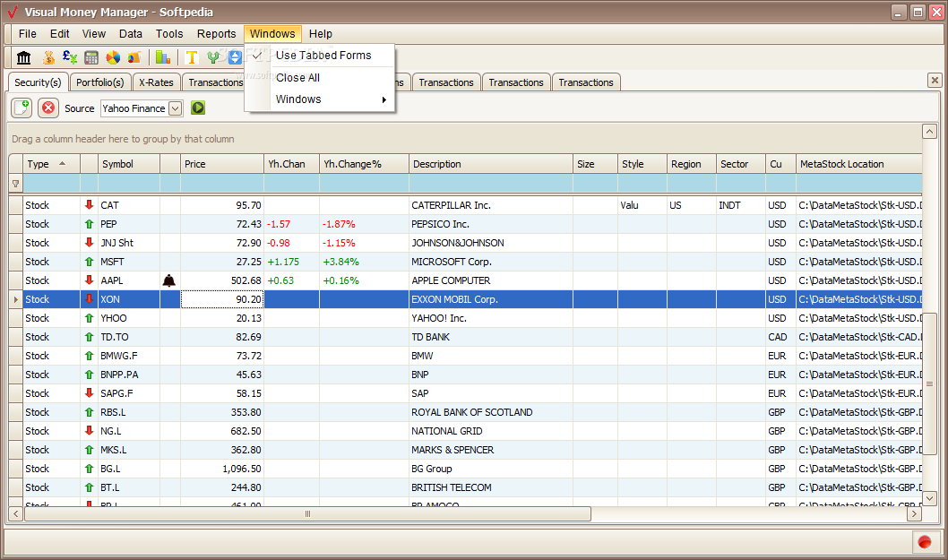This screenshot has width=948, height=560.
Task: Click the MICROSOFT Corp. description cell
Action: 491,262
